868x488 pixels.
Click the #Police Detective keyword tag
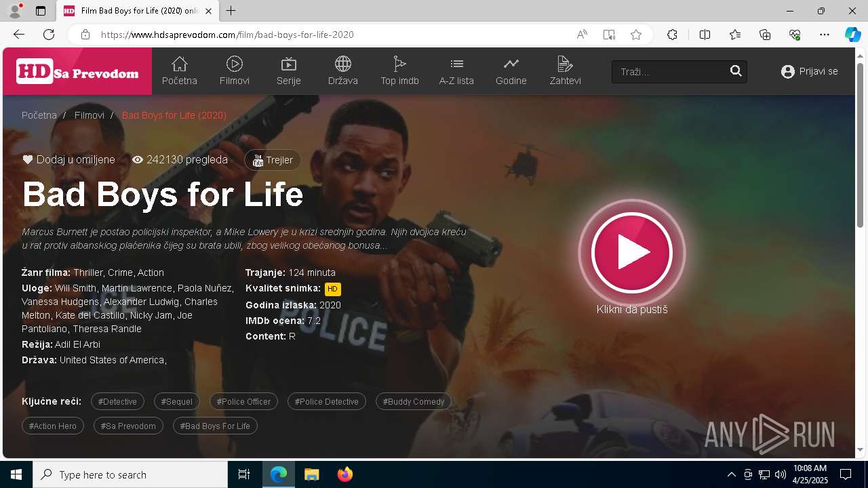pyautogui.click(x=327, y=401)
